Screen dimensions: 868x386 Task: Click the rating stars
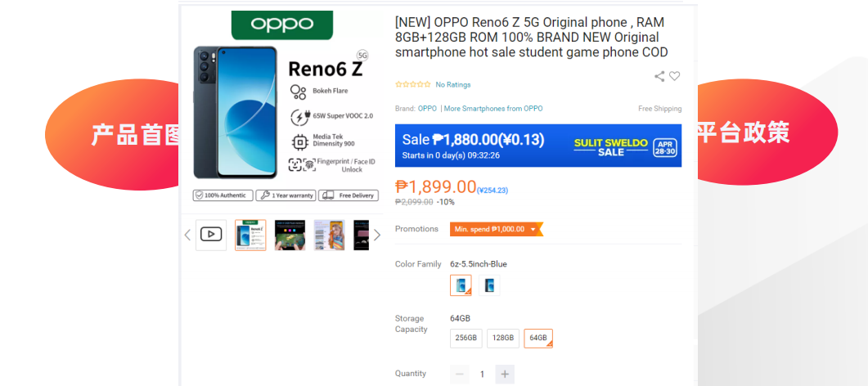pos(413,84)
